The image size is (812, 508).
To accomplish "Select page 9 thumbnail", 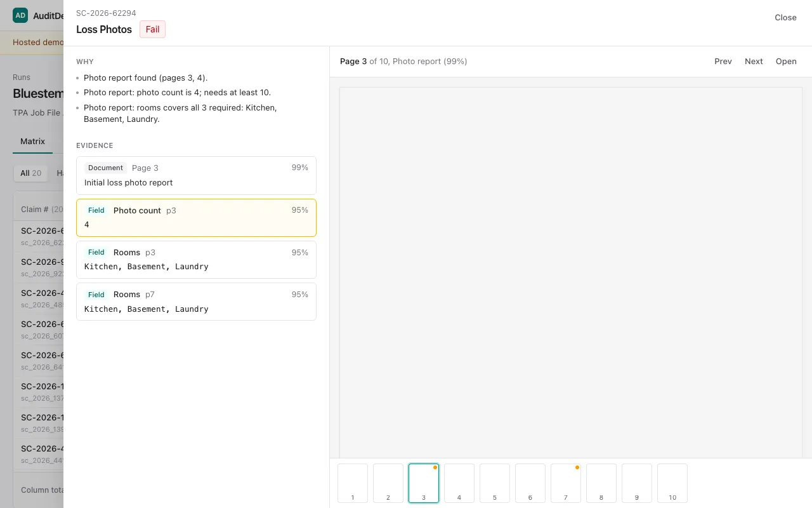I will (637, 483).
